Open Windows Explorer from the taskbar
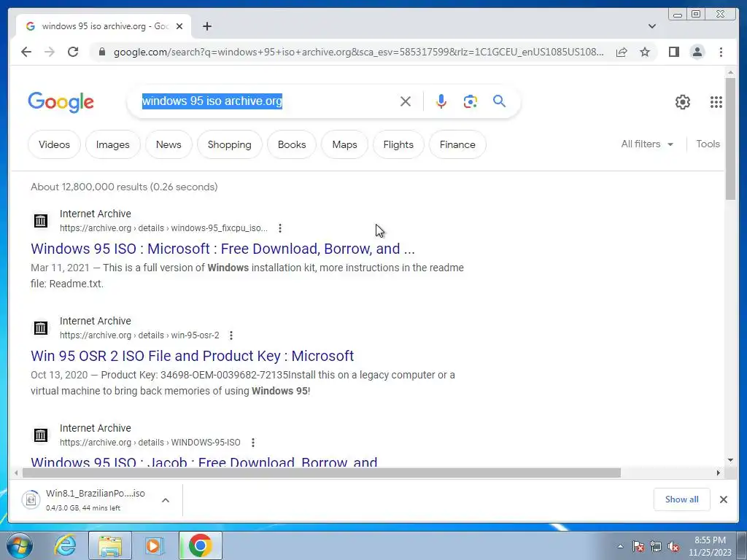 pyautogui.click(x=110, y=545)
